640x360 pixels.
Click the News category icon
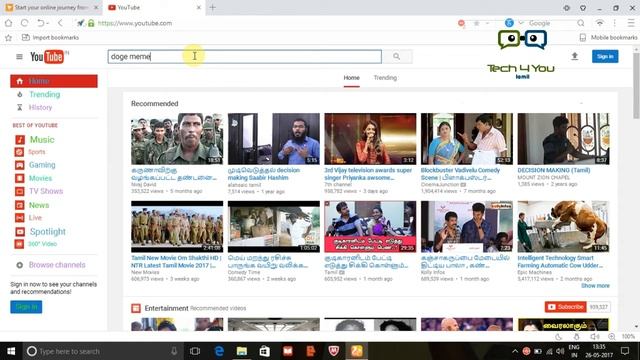click(x=20, y=205)
